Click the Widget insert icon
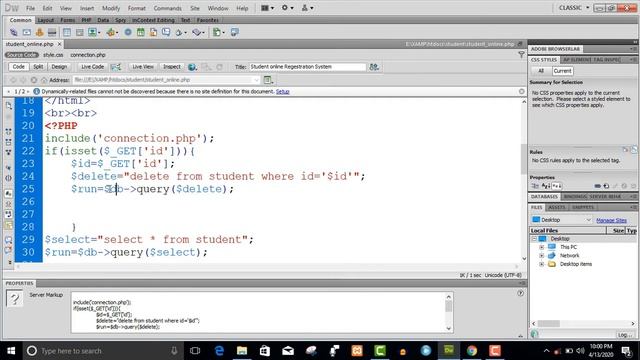The image size is (640, 360). (128, 32)
